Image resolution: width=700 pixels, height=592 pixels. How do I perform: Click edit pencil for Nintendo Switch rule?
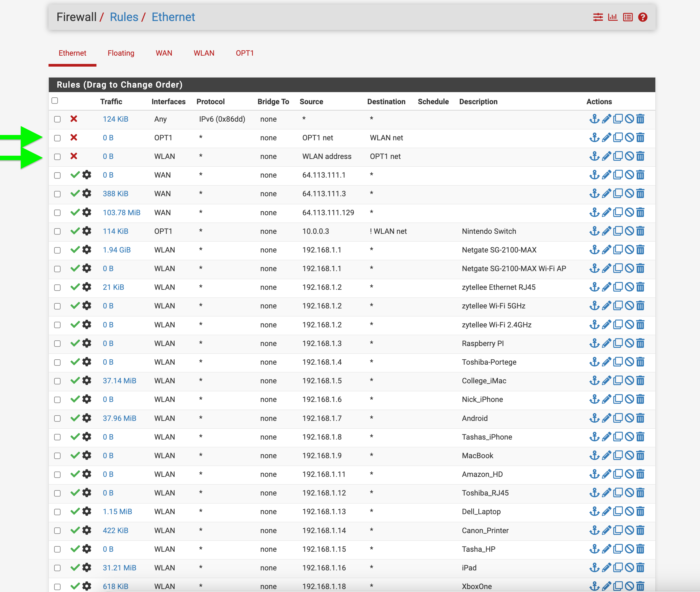606,231
